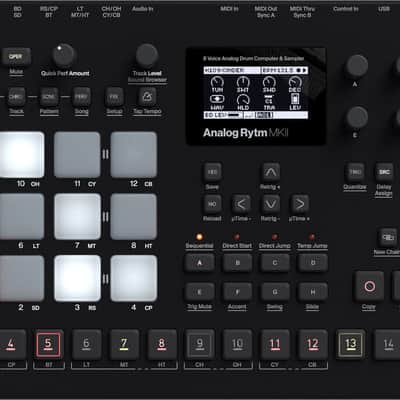Toggle step 8 trig key
The height and width of the screenshot is (400, 400).
(x=162, y=344)
